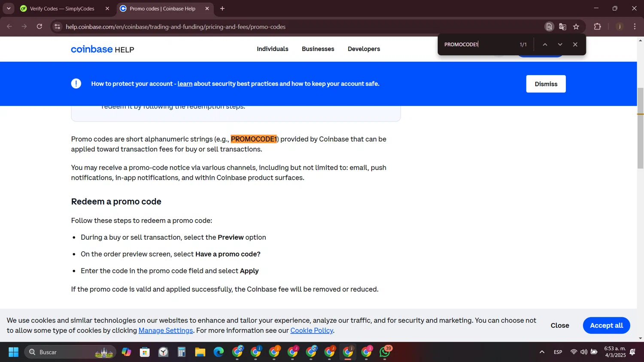Open the Chrome three-dot menu
The width and height of the screenshot is (644, 362).
tap(635, 27)
